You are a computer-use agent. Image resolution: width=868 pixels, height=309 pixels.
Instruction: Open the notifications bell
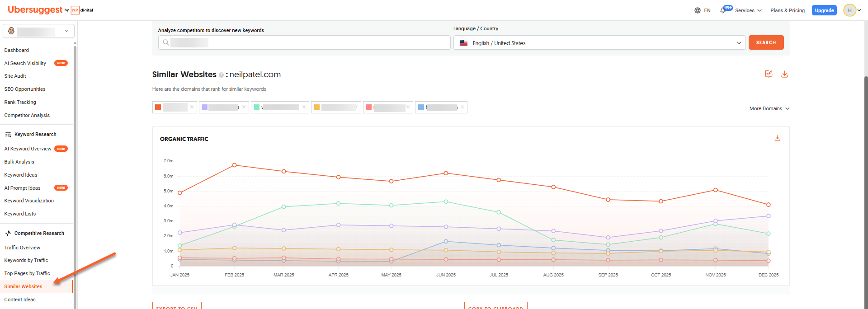click(723, 10)
